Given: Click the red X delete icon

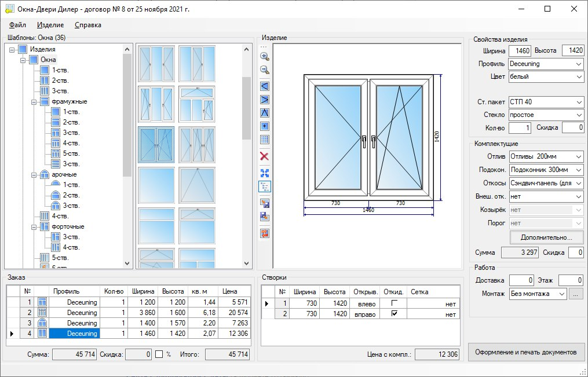Looking at the screenshot, I should 265,156.
